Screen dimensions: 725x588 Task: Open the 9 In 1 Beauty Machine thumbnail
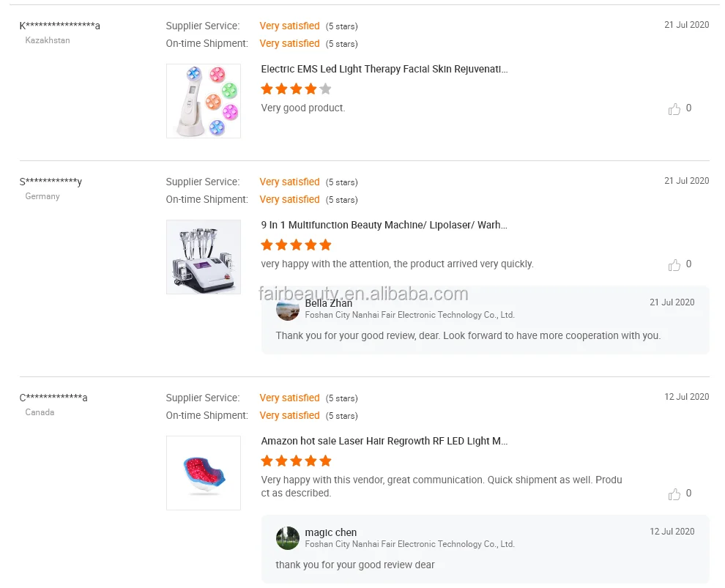pos(204,257)
